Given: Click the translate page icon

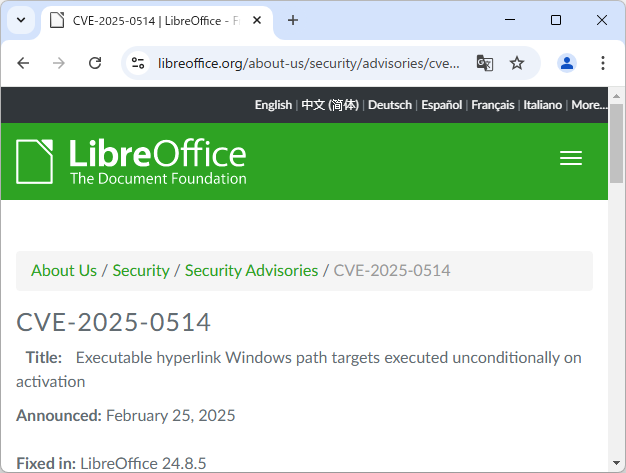Looking at the screenshot, I should (484, 63).
